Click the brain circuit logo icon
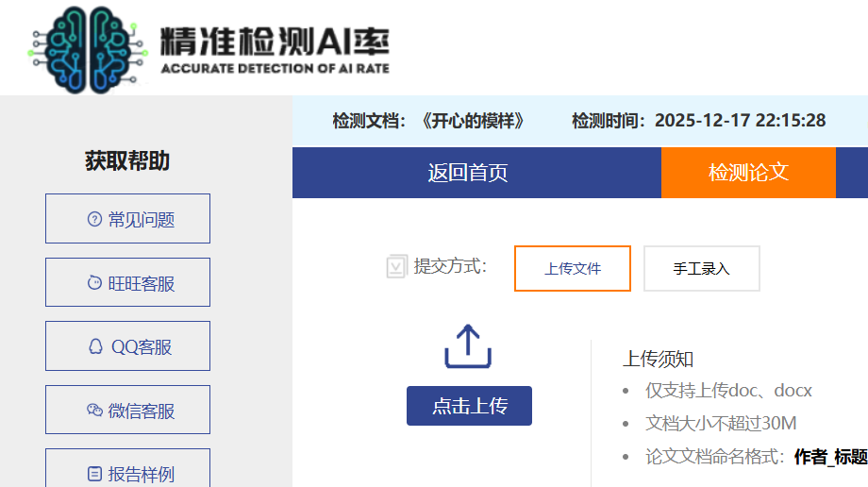Image resolution: width=868 pixels, height=487 pixels. (87, 49)
